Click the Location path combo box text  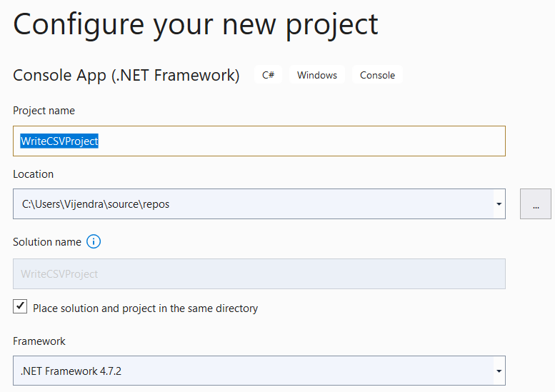tap(96, 204)
